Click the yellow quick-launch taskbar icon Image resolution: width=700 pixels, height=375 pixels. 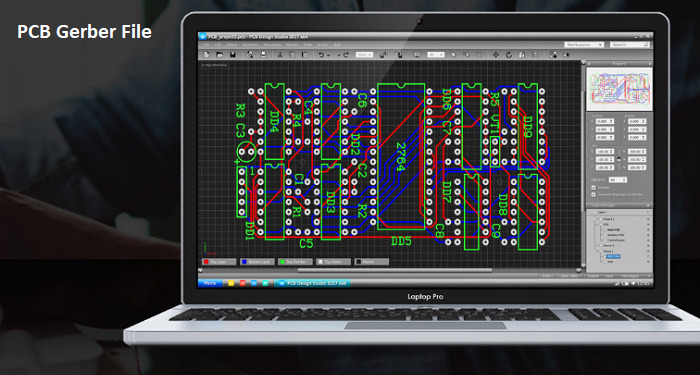pos(231,283)
